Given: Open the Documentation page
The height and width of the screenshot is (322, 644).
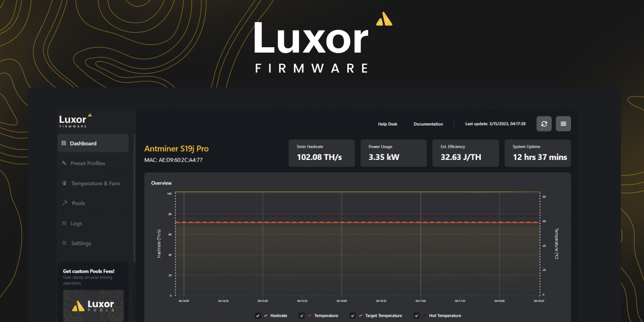Looking at the screenshot, I should click(428, 123).
